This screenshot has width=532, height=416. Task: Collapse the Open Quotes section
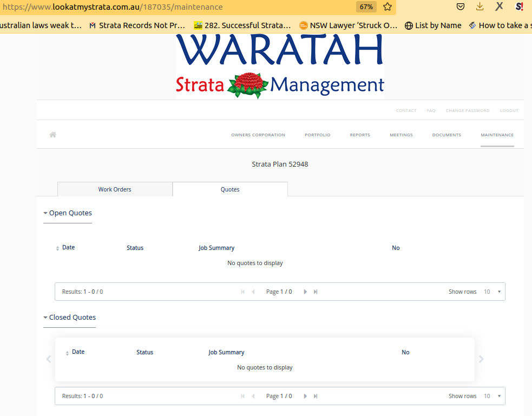coord(68,213)
